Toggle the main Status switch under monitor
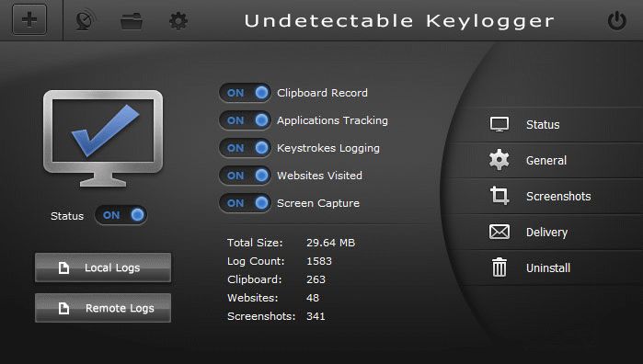 (121, 215)
